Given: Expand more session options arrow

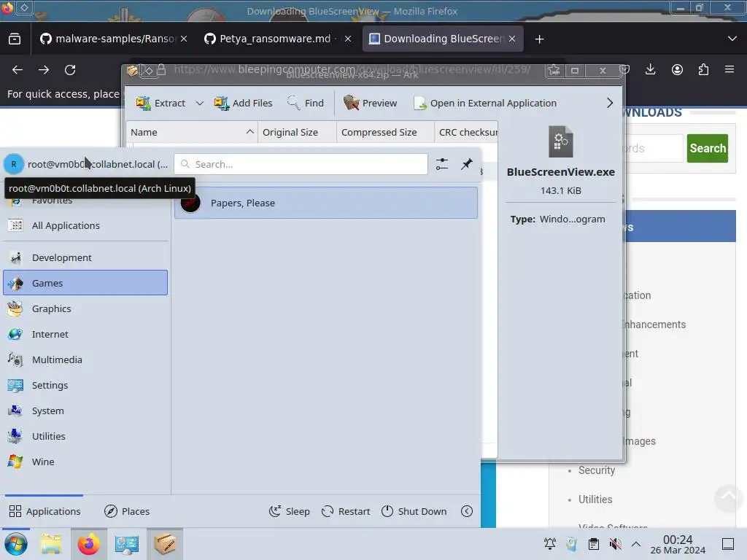Looking at the screenshot, I should pos(467,511).
